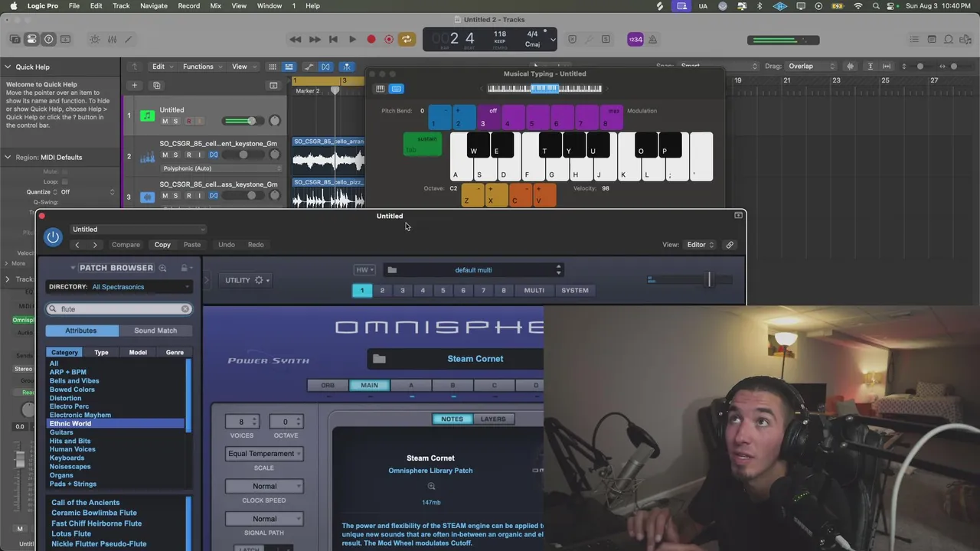The width and height of the screenshot is (980, 551).
Task: Rewind with the transport rewind icon
Action: pos(296,39)
